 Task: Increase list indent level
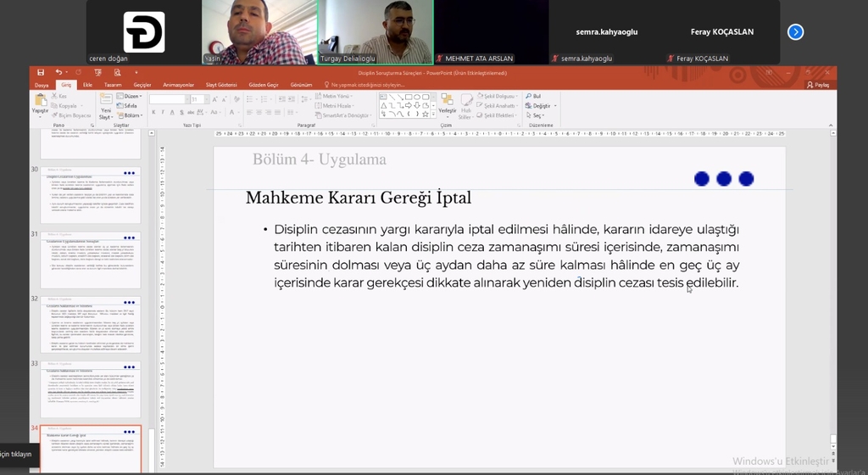point(292,99)
